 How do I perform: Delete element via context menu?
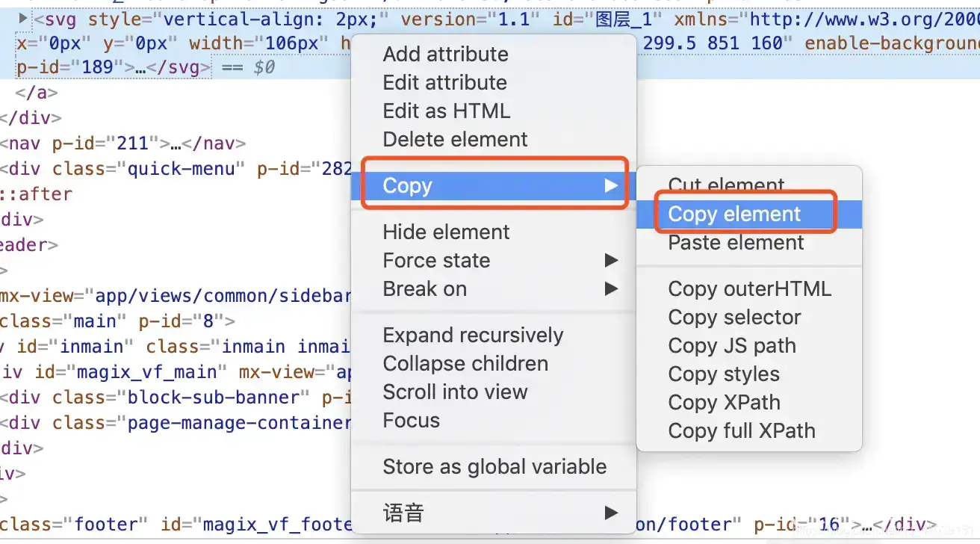(455, 139)
